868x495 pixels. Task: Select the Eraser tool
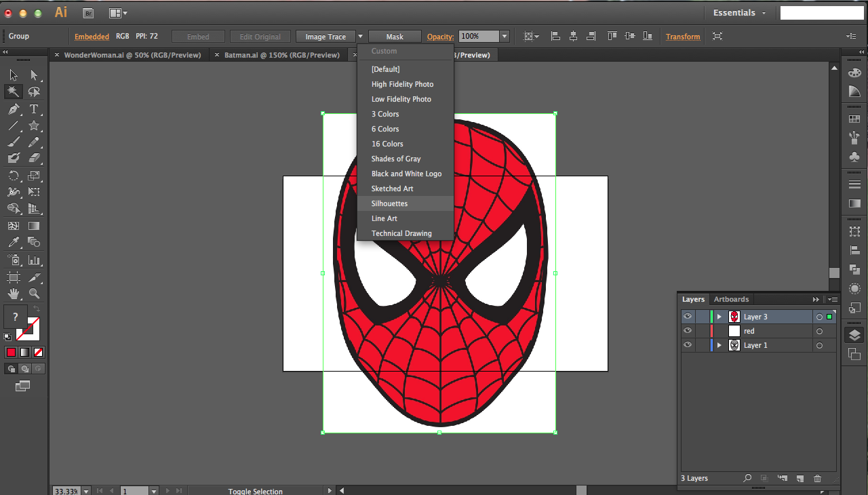[x=34, y=158]
